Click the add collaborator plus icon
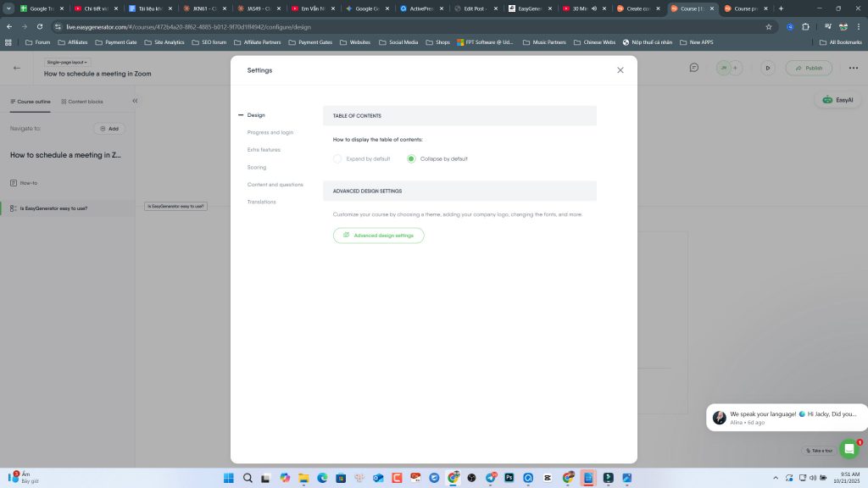This screenshot has width=868, height=488. [736, 68]
